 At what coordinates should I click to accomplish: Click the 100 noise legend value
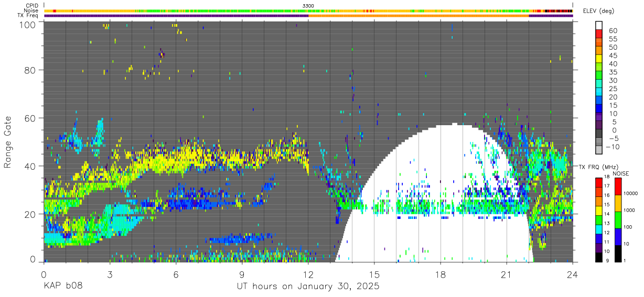click(629, 227)
